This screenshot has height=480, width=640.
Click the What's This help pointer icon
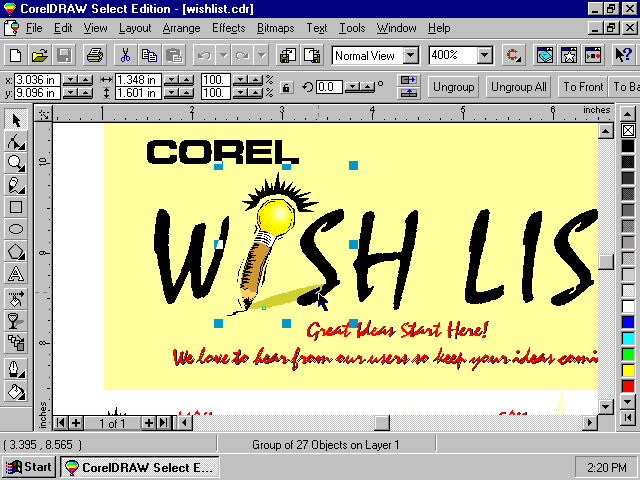click(x=623, y=55)
